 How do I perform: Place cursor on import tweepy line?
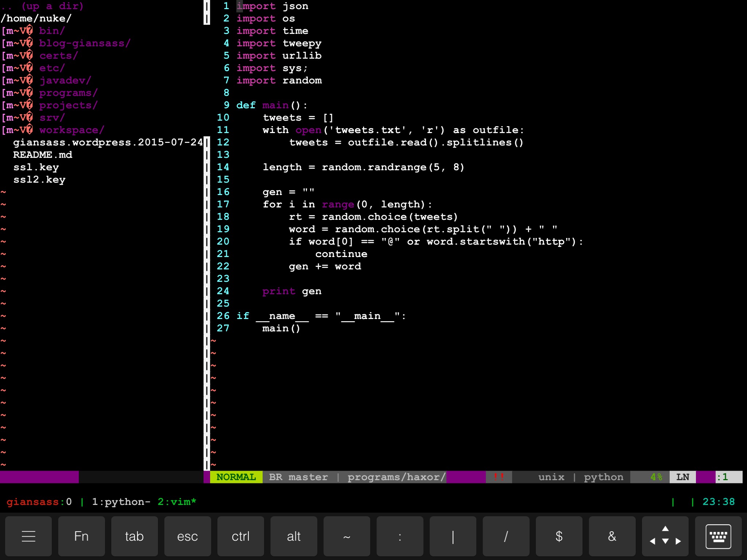279,43
